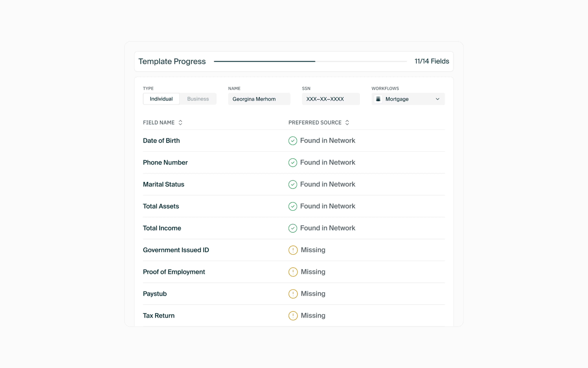The height and width of the screenshot is (368, 588).
Task: Select the Individual type option
Action: [x=161, y=99]
